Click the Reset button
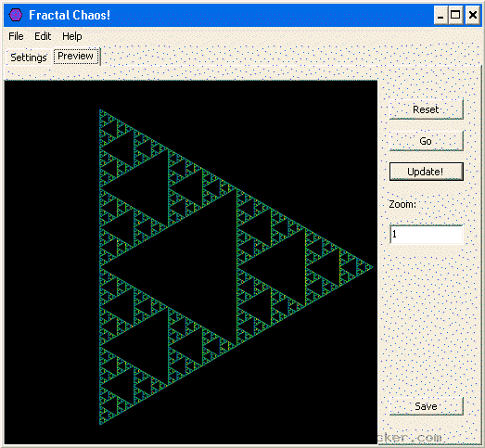This screenshot has height=448, width=485. [426, 109]
